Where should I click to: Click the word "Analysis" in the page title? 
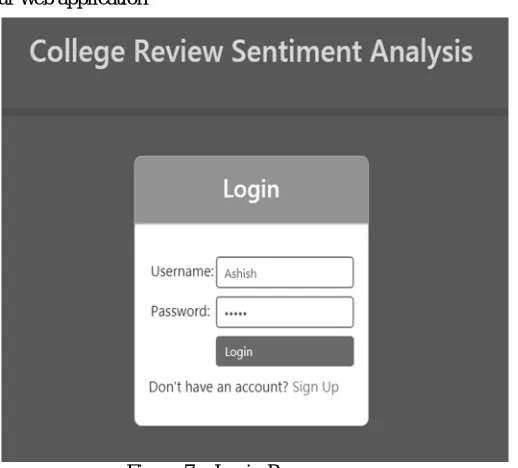[421, 52]
